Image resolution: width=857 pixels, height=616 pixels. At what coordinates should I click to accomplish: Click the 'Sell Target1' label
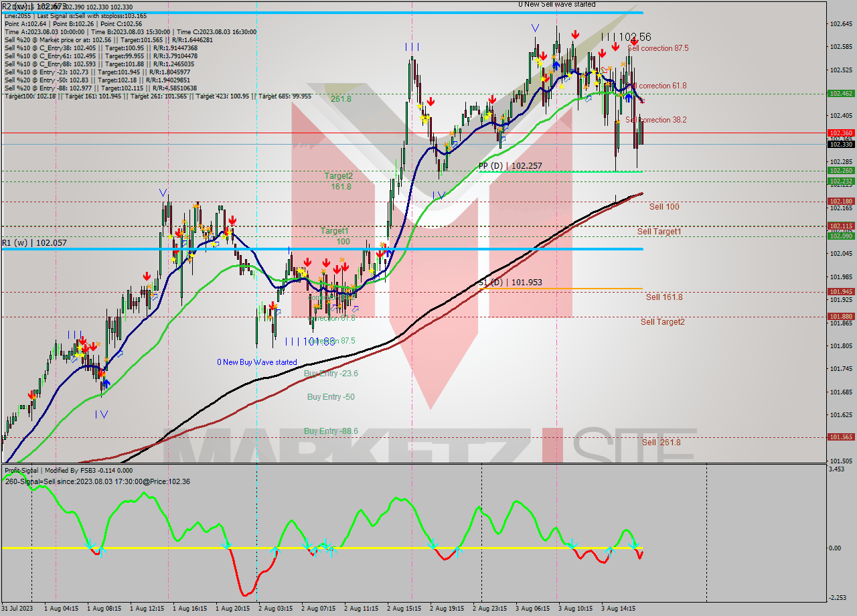[659, 231]
